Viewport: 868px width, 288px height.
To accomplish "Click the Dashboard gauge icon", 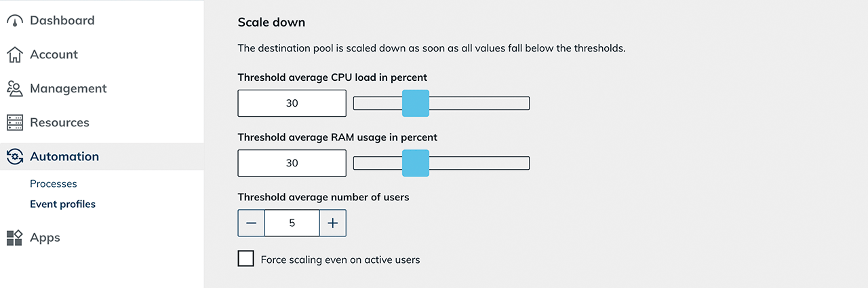I will click(15, 21).
